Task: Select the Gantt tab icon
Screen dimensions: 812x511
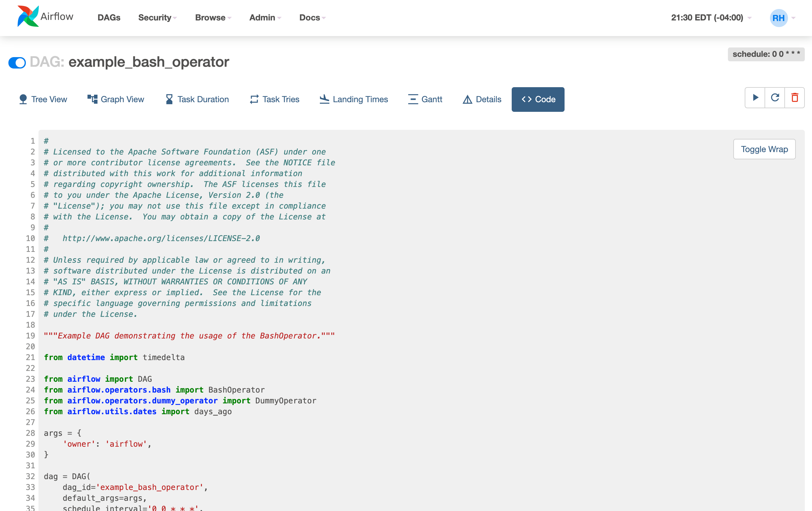Action: coord(412,99)
